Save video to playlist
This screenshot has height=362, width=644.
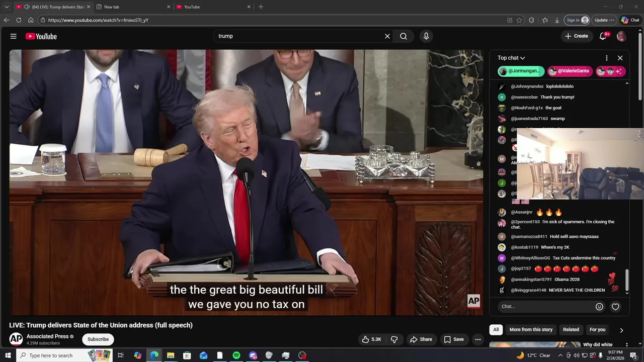pos(453,339)
